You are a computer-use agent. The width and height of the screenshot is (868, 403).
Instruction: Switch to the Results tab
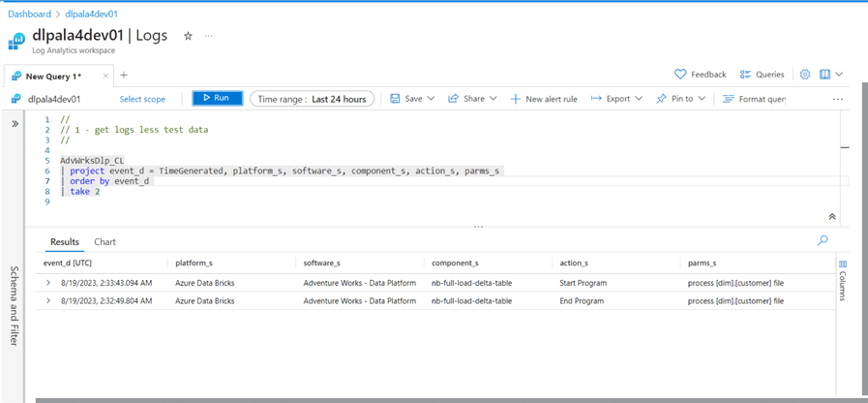point(65,241)
